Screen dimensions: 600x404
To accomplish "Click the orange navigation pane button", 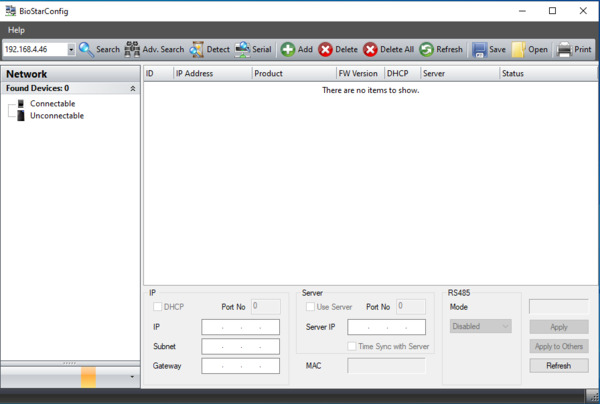I will (x=88, y=377).
